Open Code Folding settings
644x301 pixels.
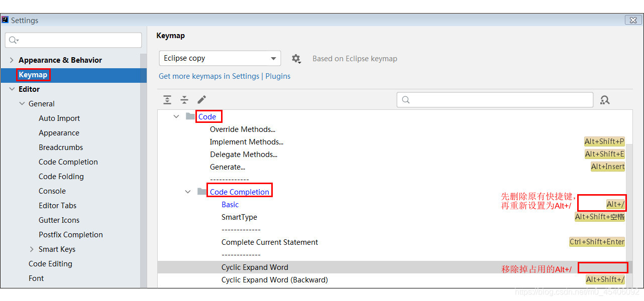(61, 177)
